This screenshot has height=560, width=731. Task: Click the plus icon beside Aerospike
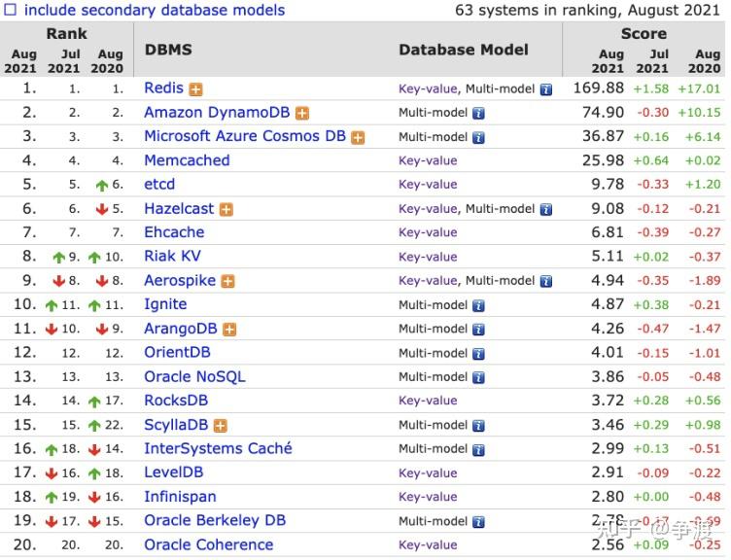(227, 282)
